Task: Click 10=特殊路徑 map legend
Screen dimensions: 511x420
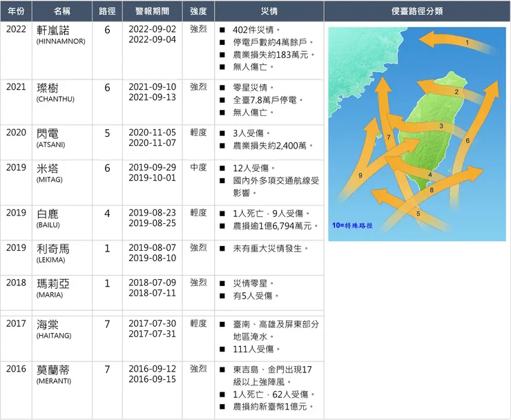Action: [x=352, y=225]
